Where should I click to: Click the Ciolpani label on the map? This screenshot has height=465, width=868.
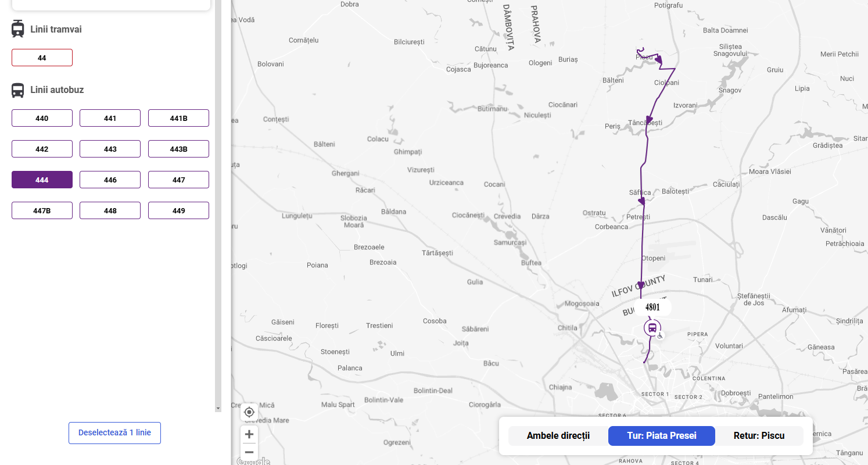click(666, 83)
